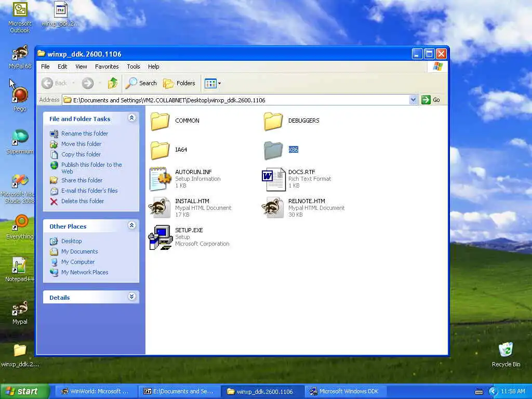This screenshot has width=532, height=399.
Task: Click Share this folder
Action: click(82, 180)
